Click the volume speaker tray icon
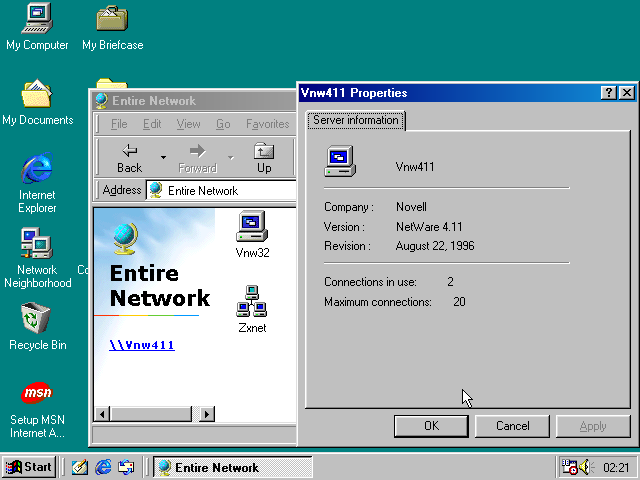Screen dimensions: 640x480 click(x=587, y=467)
